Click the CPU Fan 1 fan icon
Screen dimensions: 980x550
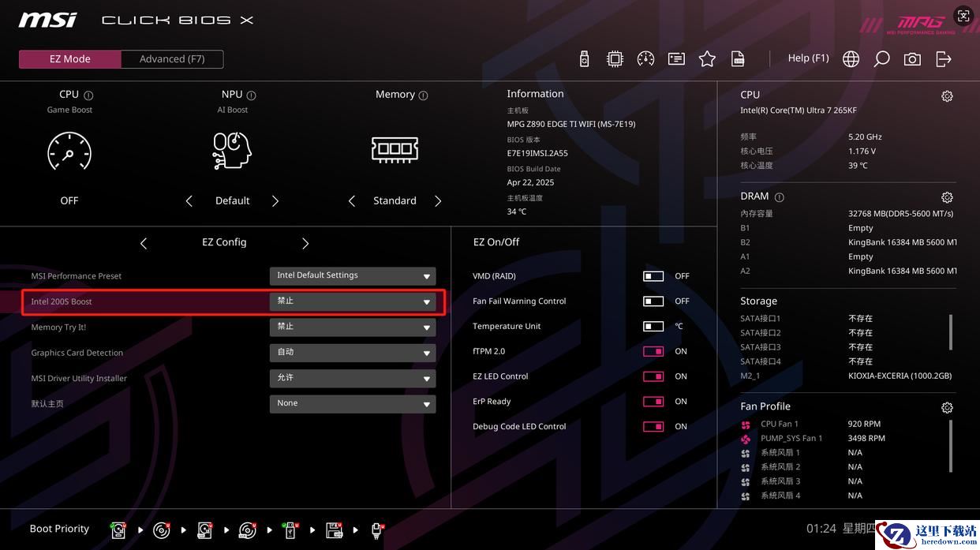pyautogui.click(x=746, y=425)
